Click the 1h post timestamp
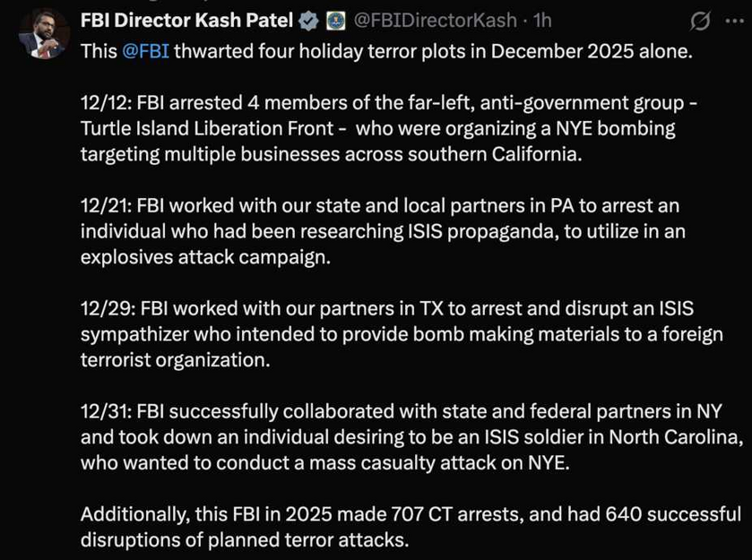 click(x=540, y=20)
